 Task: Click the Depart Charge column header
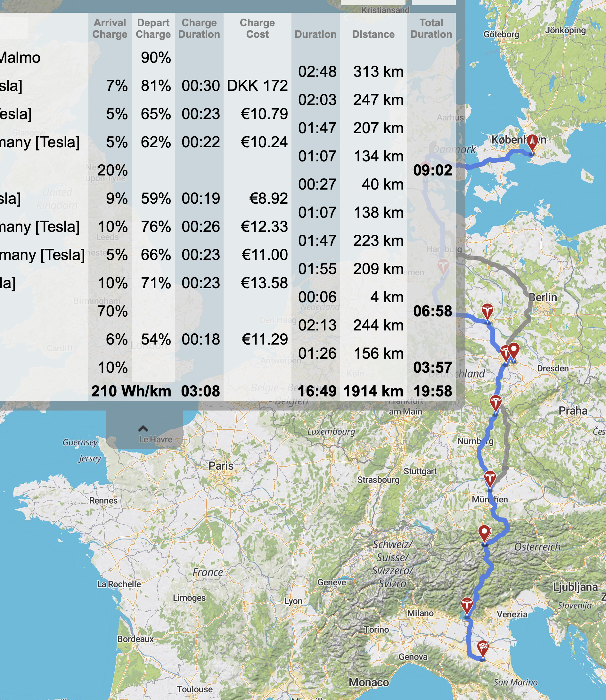click(x=153, y=28)
